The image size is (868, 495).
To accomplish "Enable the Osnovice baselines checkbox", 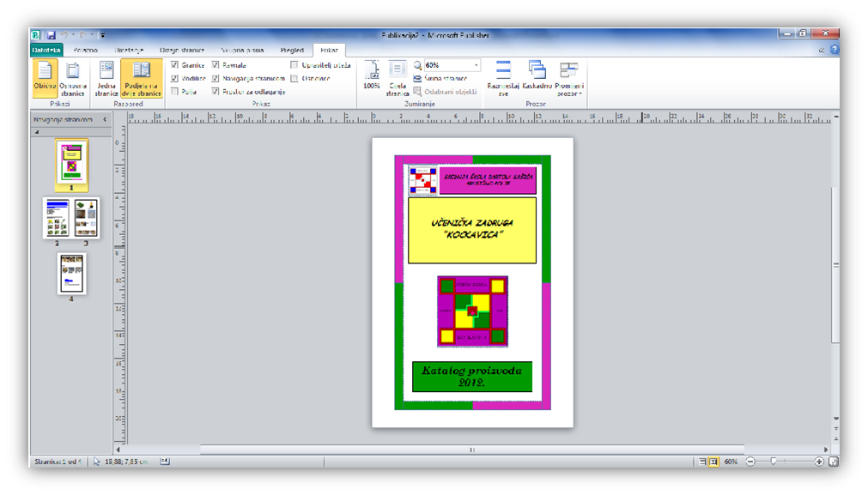I will [294, 79].
